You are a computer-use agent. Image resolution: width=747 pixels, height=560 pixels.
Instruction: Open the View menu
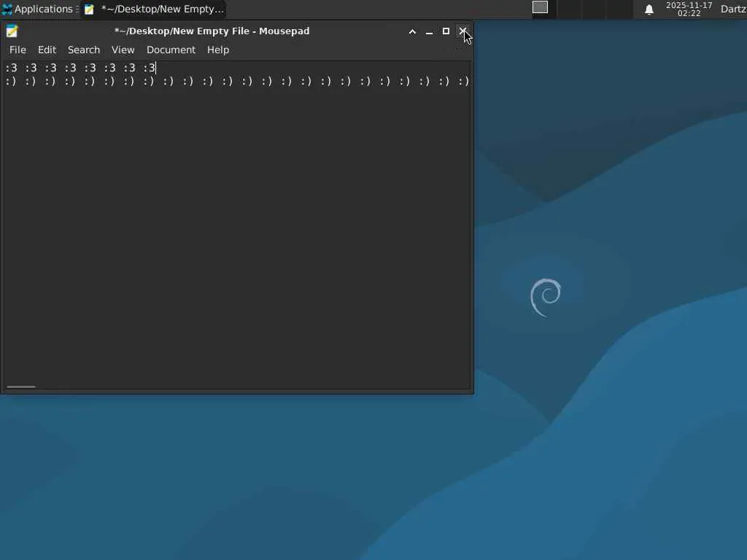[x=123, y=50]
